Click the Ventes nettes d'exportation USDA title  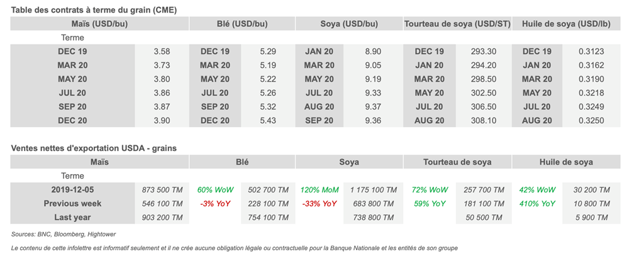[x=94, y=148]
